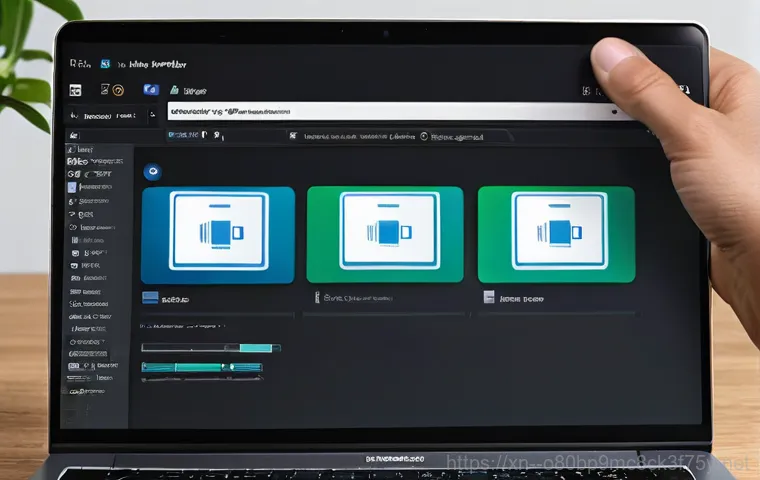The image size is (760, 480).
Task: Click the circular icon in the tab strip
Action: click(x=424, y=137)
